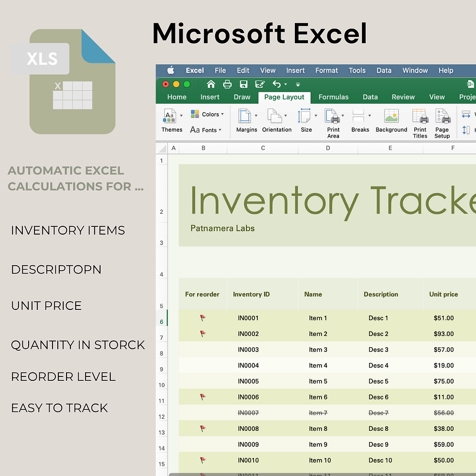
Task: Click the Print icon in quick access toolbar
Action: (227, 84)
